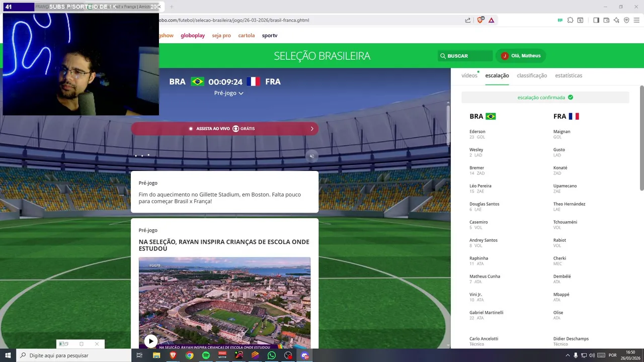Click player Dembélé in France lineup
Viewport: 644px width, 362px height.
pyautogui.click(x=562, y=277)
